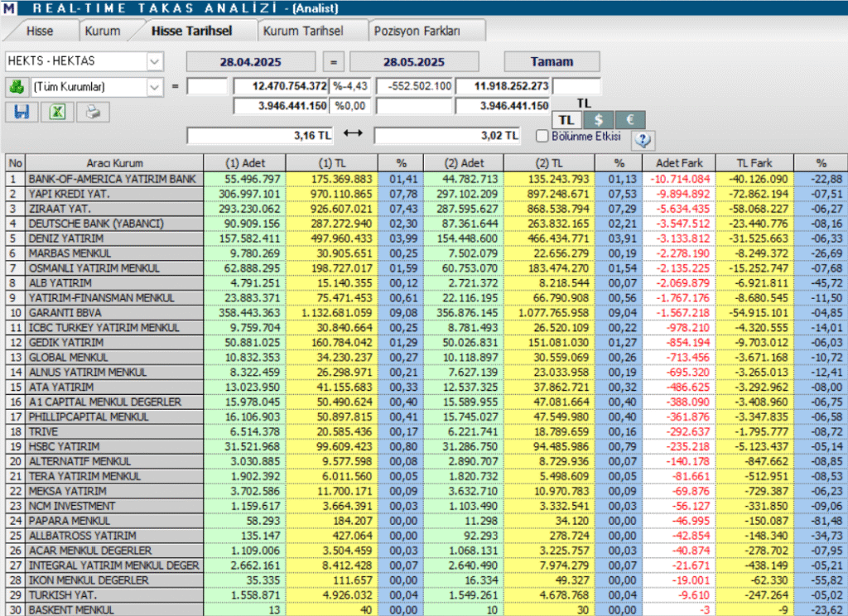Click the equals button between dates
848x616 pixels.
333,61
